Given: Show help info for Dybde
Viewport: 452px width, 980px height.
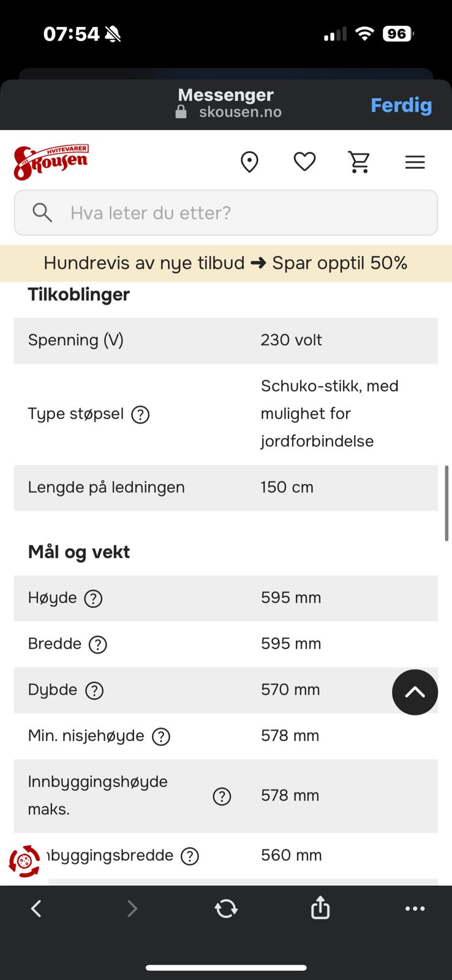Looking at the screenshot, I should (x=94, y=690).
